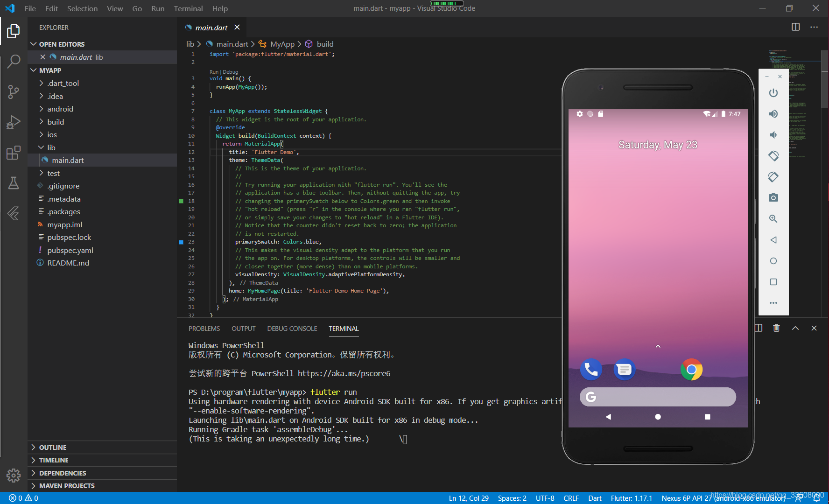Close main.dart editor tab
This screenshot has height=504, width=829.
pyautogui.click(x=237, y=27)
